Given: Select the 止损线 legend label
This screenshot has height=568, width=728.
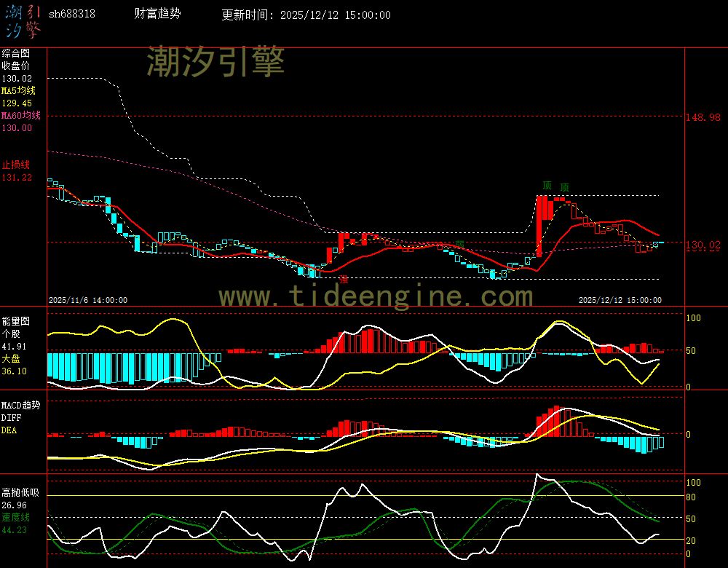Looking at the screenshot, I should coord(15,165).
